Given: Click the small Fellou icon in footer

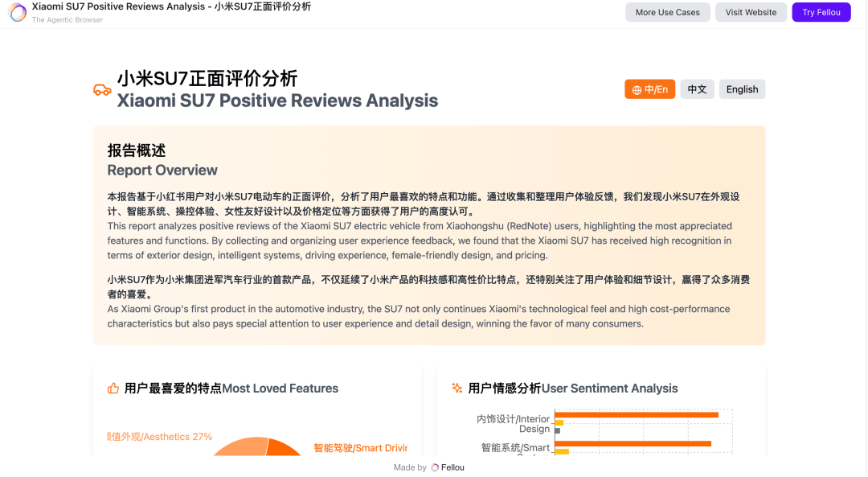Looking at the screenshot, I should [435, 467].
